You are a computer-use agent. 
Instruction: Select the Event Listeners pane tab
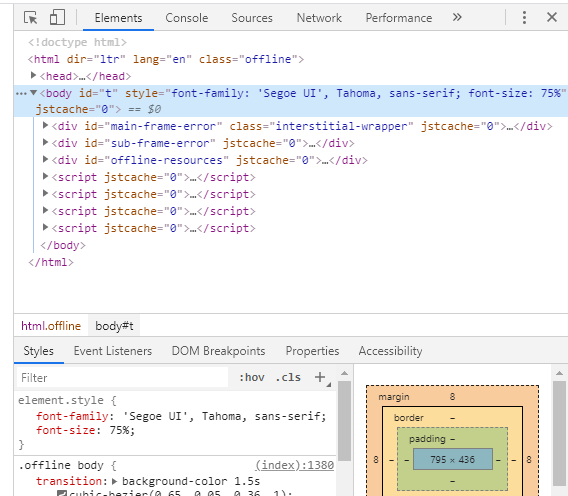[113, 351]
